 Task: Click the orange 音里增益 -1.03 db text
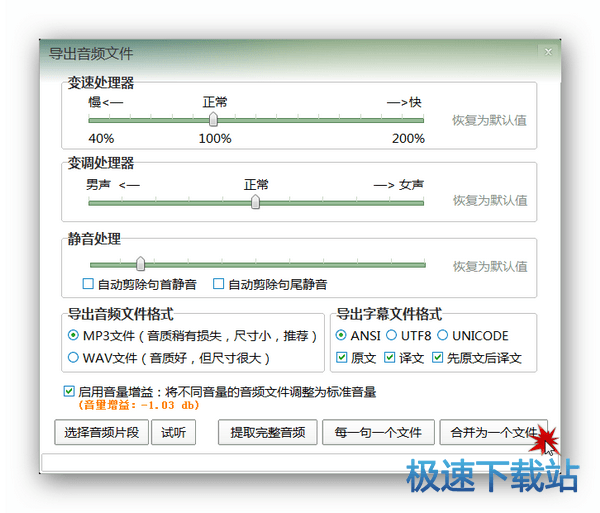point(139,405)
